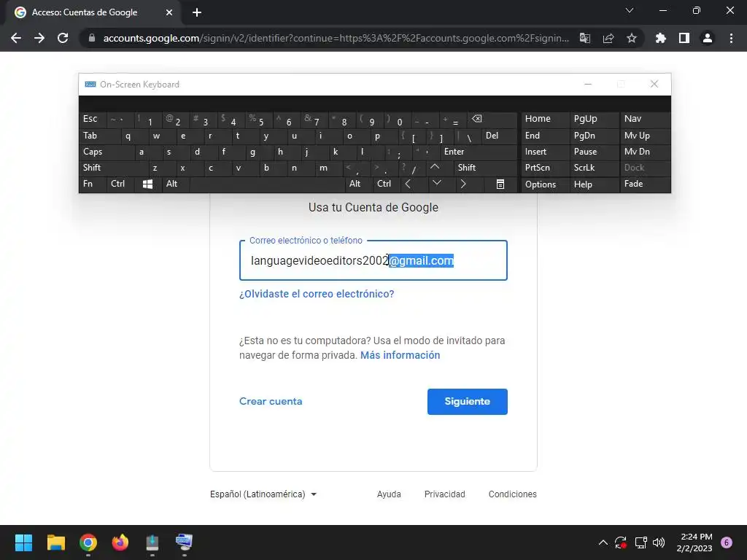Open the Windows Start menu

[x=23, y=542]
